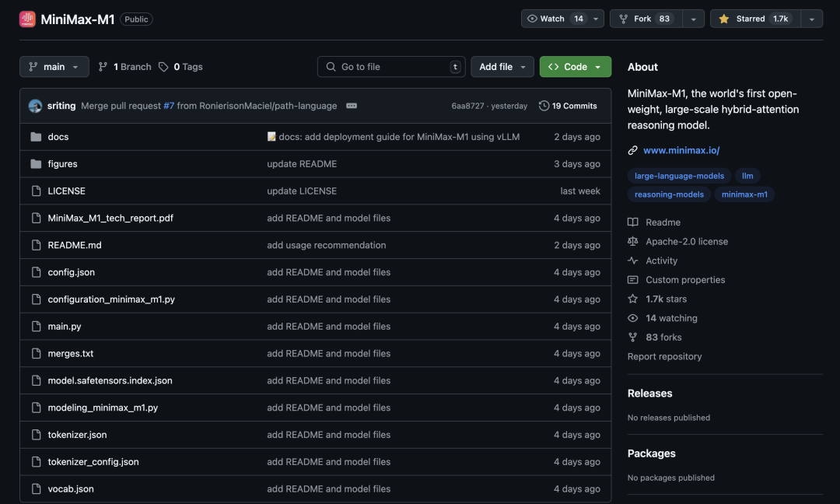Image resolution: width=840 pixels, height=504 pixels.
Task: Click the commit details ellipsis icon
Action: pos(352,106)
